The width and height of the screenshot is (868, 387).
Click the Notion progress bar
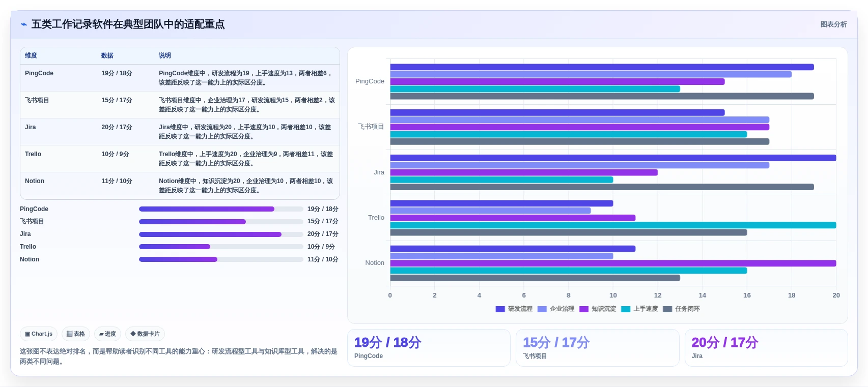point(221,259)
